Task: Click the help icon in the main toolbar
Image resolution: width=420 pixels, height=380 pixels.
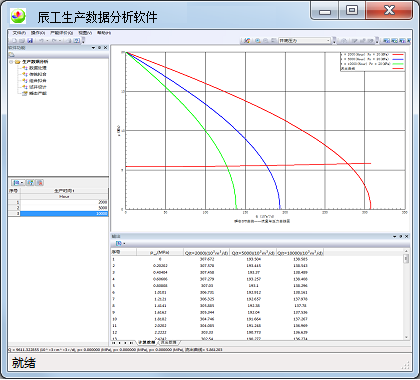Action: [x=77, y=41]
